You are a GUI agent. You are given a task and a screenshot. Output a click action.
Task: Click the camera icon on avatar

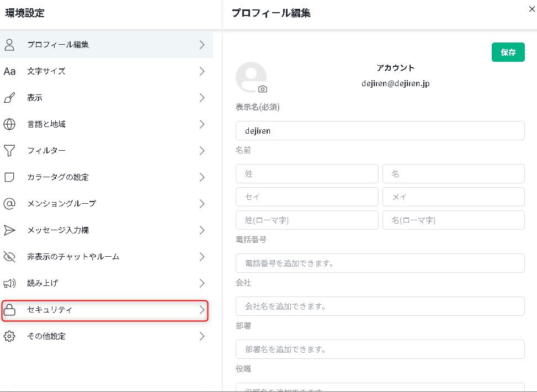[x=263, y=89]
